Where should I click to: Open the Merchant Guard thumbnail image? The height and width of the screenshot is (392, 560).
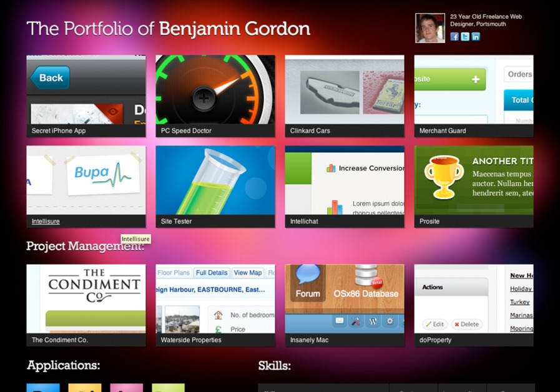(x=474, y=90)
